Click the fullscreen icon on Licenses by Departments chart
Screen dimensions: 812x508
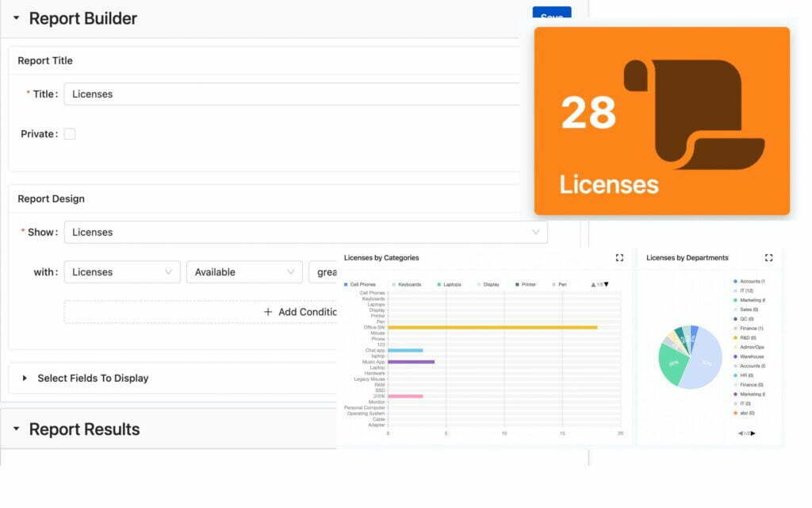click(768, 257)
